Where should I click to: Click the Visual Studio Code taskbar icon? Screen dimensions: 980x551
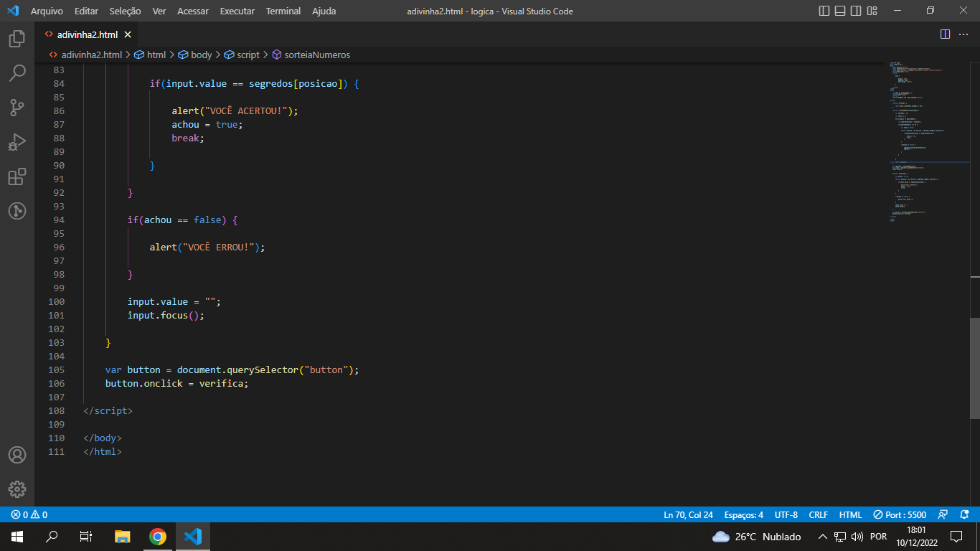coord(193,537)
